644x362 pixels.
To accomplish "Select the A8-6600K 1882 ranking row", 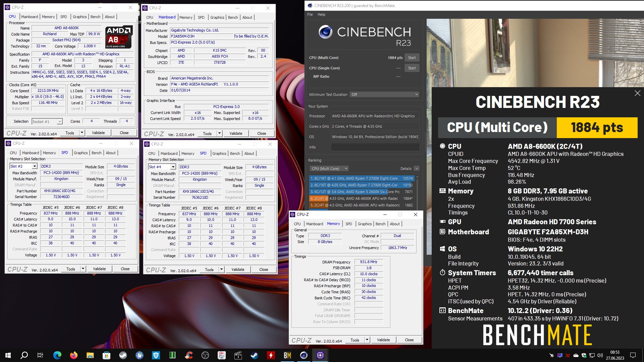I will click(x=362, y=205).
